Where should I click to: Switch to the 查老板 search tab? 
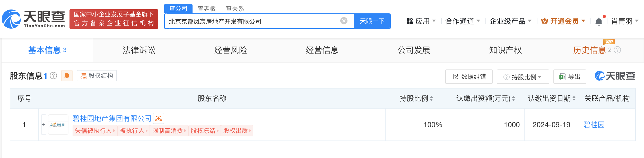(206, 8)
